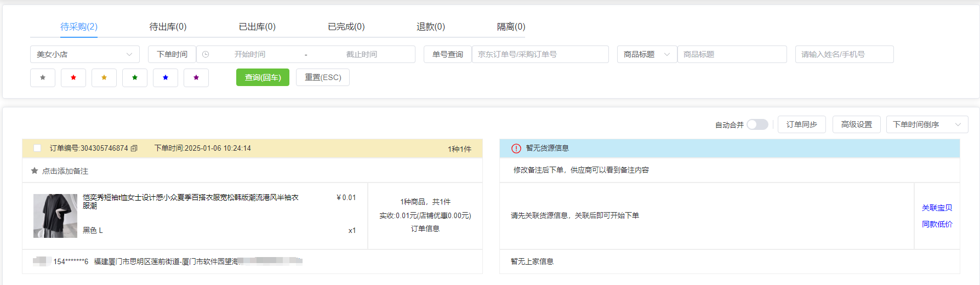Filter by the red star flag

tap(73, 78)
